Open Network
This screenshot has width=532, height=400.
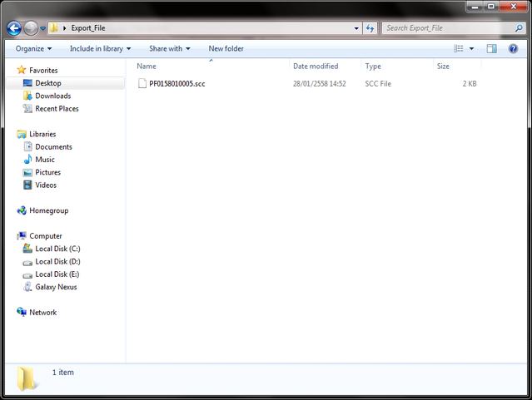[x=42, y=313]
